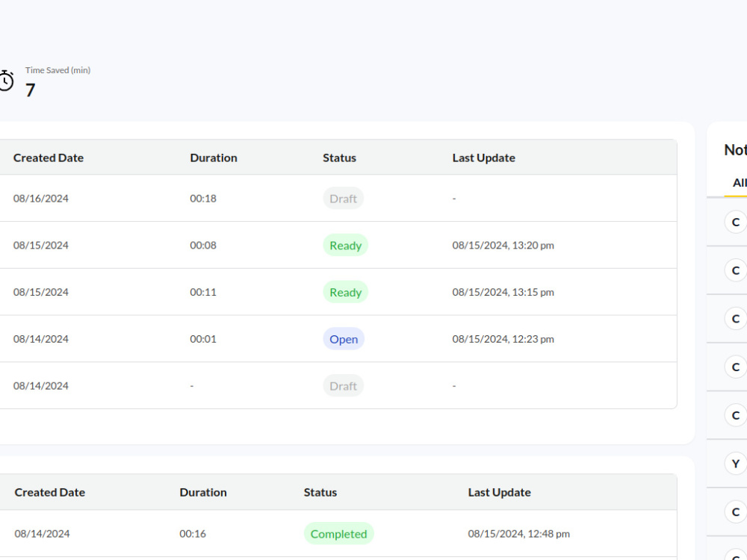Click Last Update header in upper table
Screen dimensions: 747x560
point(483,158)
